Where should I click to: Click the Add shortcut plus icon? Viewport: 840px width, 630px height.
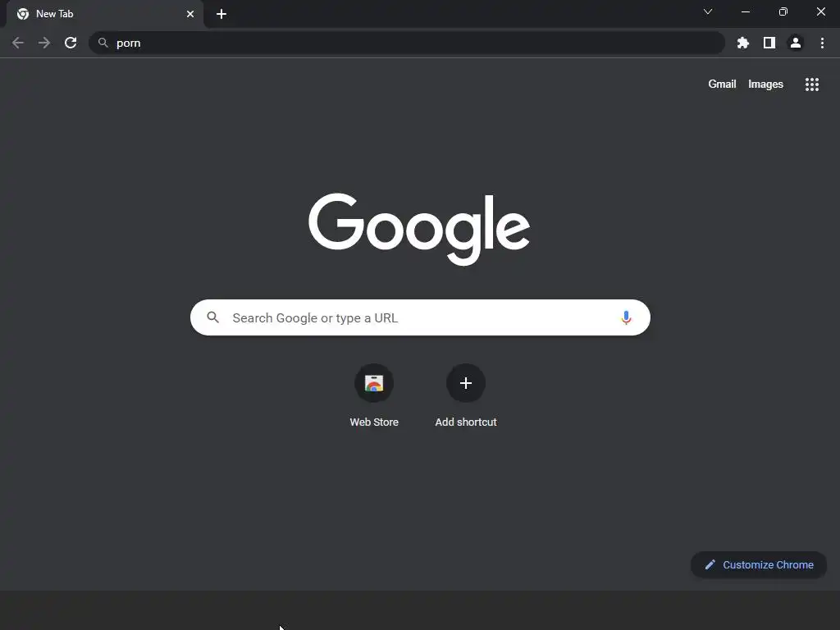tap(466, 383)
